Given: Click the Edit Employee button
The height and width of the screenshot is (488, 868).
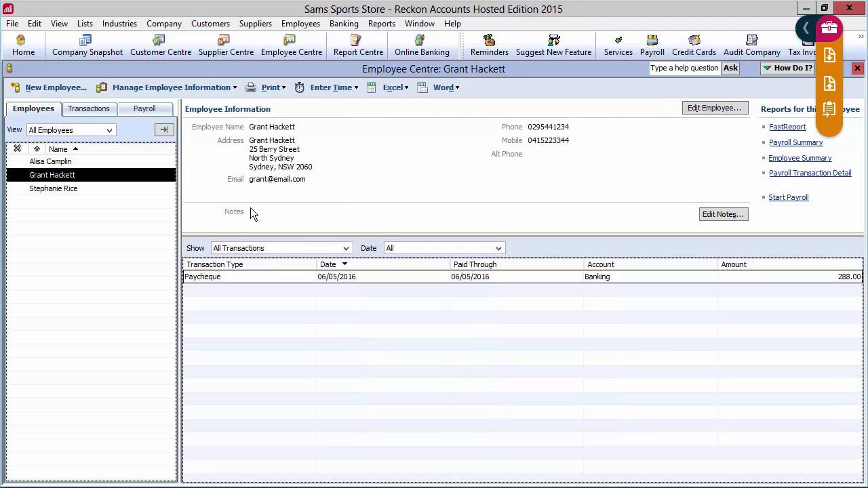Looking at the screenshot, I should (x=714, y=108).
